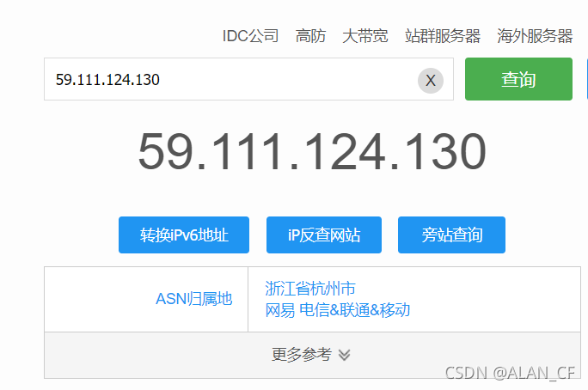Click the 网易 电信&联通&移动 link

coord(338,310)
